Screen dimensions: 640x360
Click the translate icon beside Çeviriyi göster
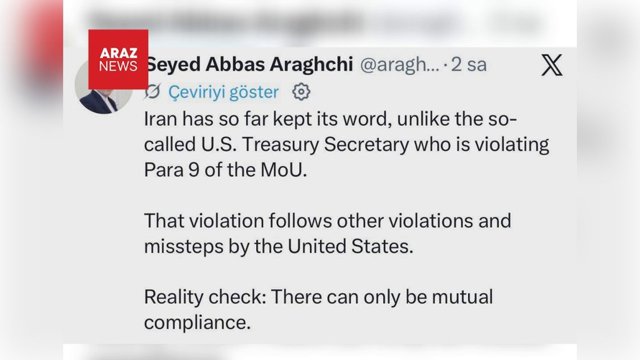pos(153,92)
